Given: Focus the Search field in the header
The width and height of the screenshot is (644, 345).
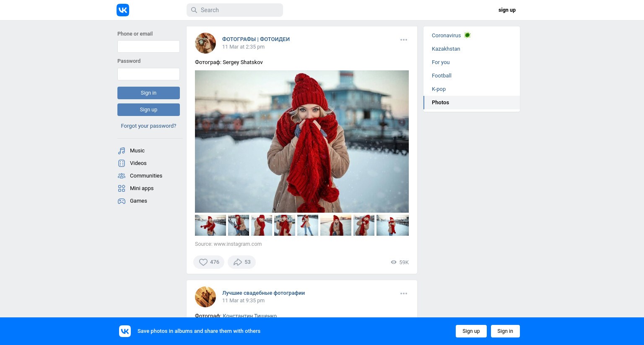Looking at the screenshot, I should tap(235, 10).
